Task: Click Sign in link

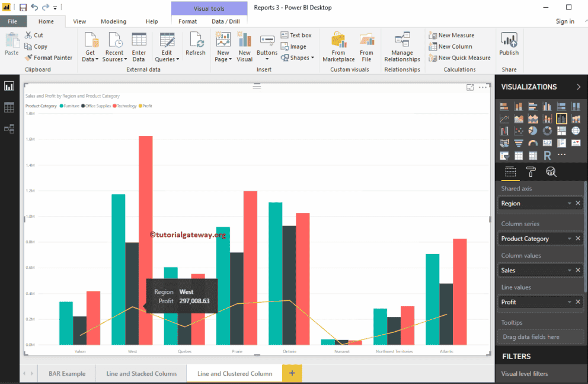Action: (x=565, y=21)
